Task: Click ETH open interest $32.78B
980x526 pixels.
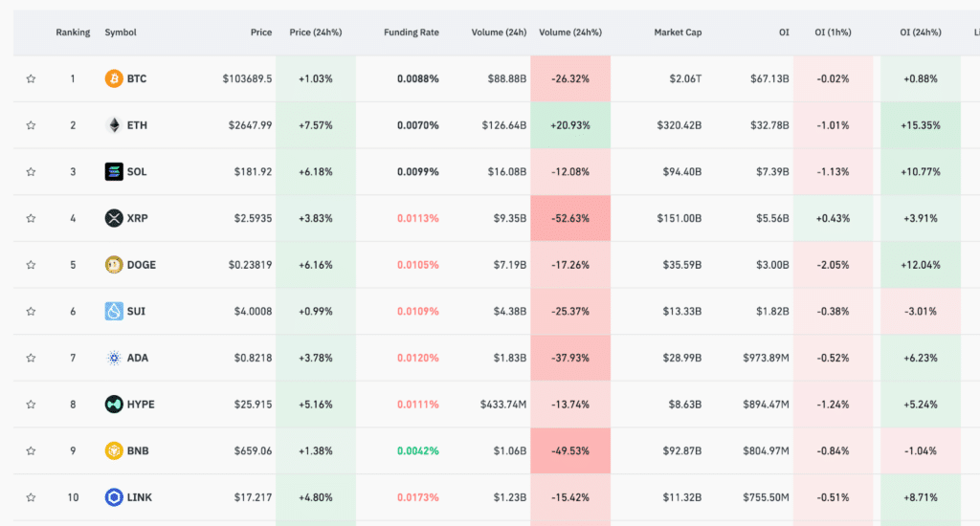Action: click(770, 125)
